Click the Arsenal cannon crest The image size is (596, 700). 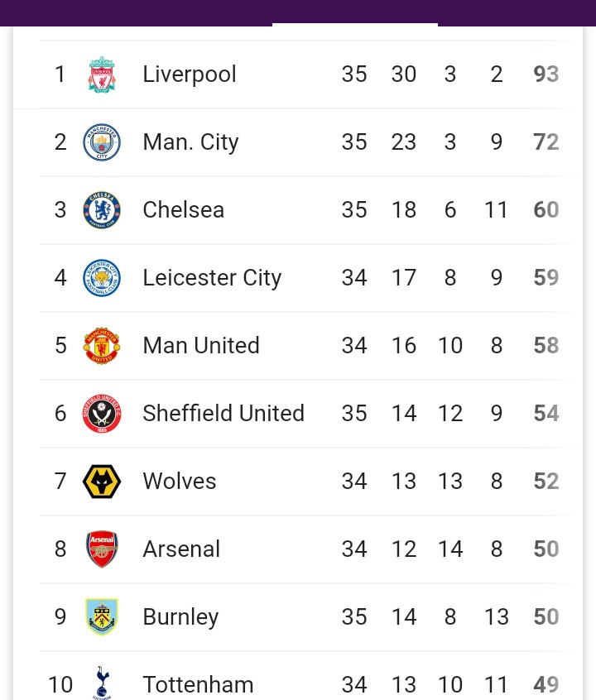point(102,549)
